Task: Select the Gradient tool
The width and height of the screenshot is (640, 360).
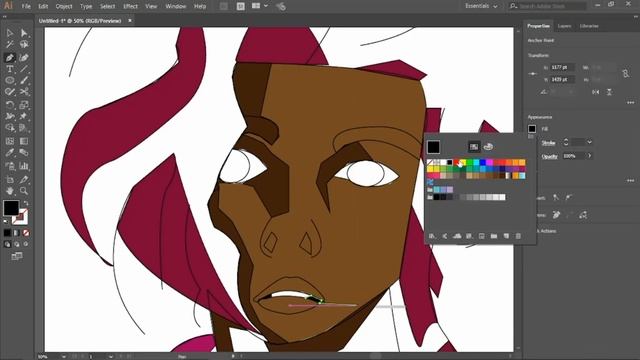Action: coord(24,141)
